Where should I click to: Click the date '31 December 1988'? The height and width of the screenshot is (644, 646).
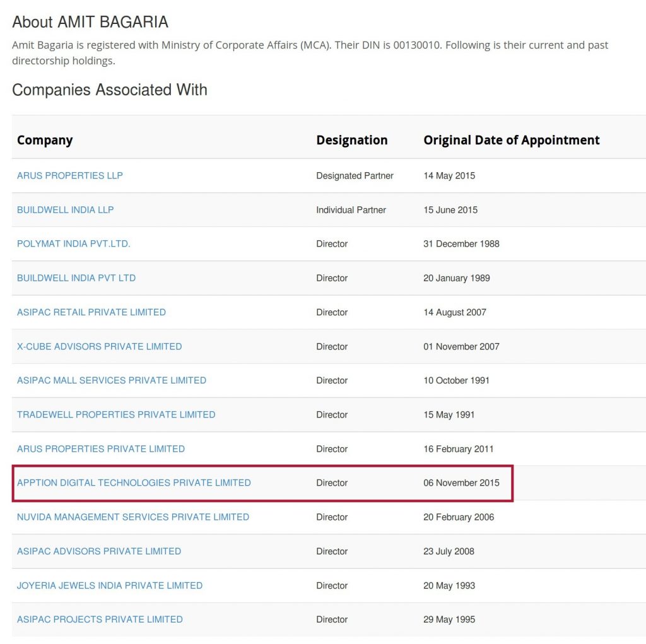coord(461,244)
